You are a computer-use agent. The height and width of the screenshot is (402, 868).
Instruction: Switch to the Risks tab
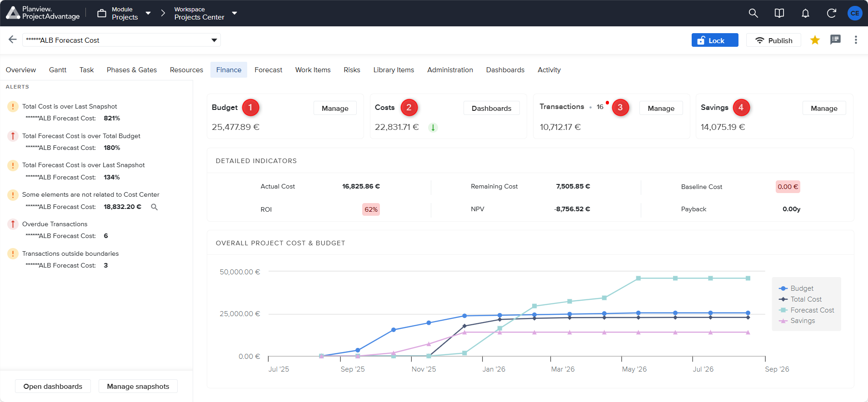coord(352,70)
